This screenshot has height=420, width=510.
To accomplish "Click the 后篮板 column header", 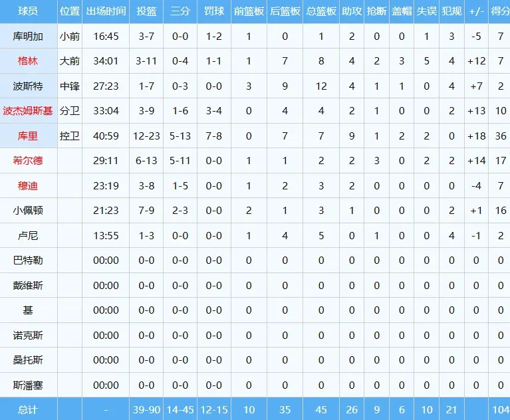I will (x=285, y=11).
